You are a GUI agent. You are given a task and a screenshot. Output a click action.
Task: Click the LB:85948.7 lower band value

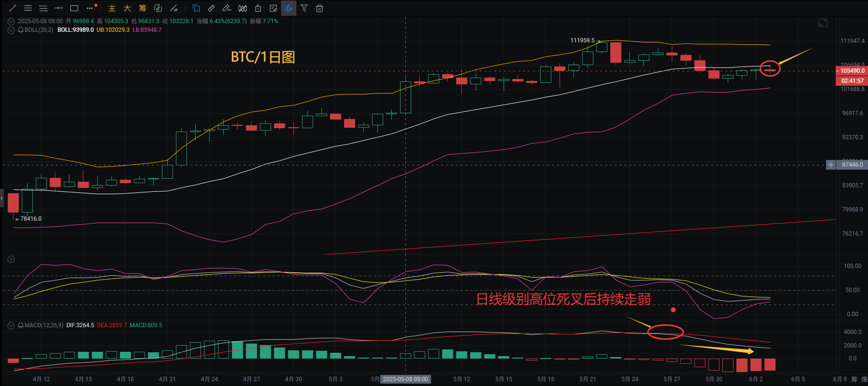pos(147,30)
